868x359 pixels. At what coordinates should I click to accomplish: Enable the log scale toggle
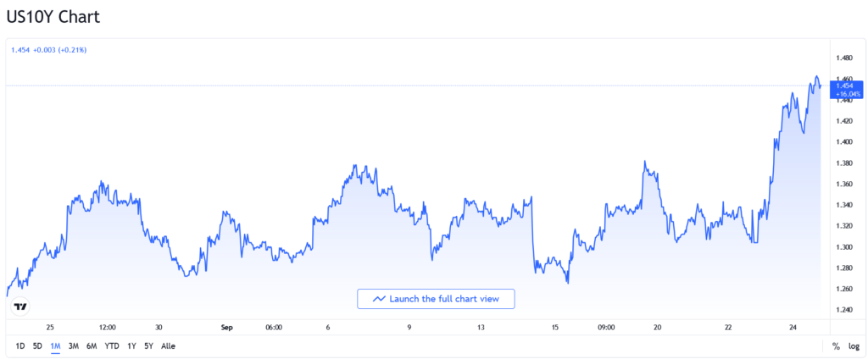pyautogui.click(x=854, y=345)
